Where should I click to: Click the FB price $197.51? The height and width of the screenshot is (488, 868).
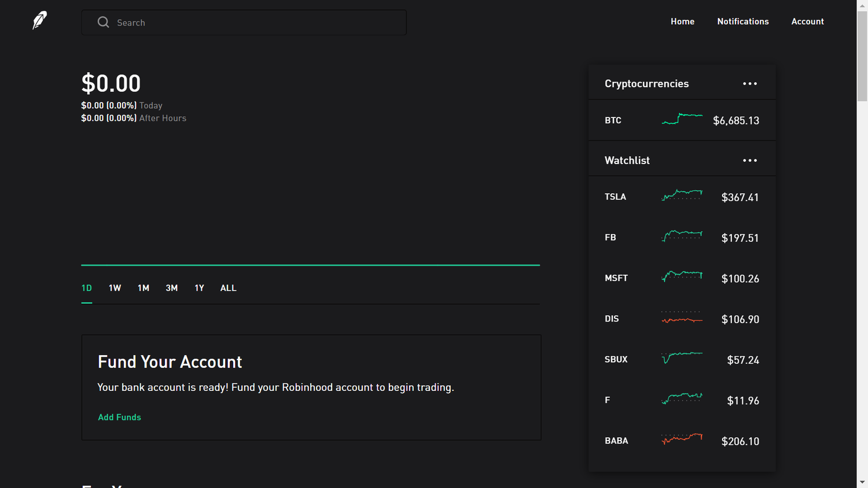740,238
